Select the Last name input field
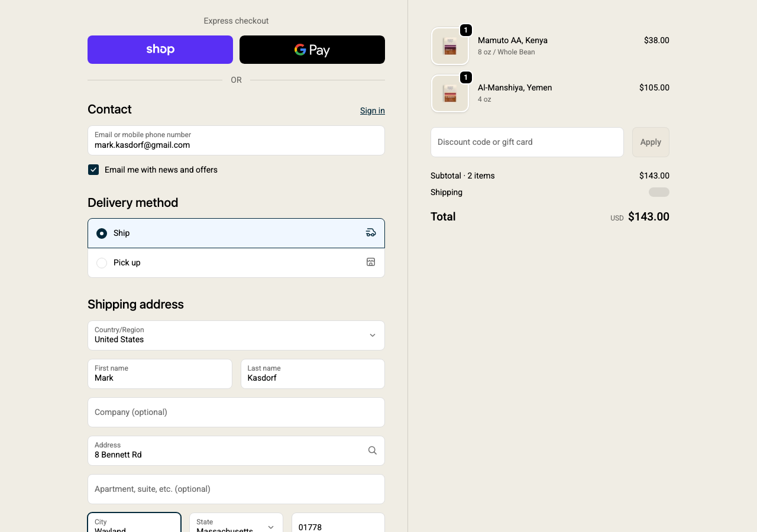The width and height of the screenshot is (757, 532). pos(312,374)
